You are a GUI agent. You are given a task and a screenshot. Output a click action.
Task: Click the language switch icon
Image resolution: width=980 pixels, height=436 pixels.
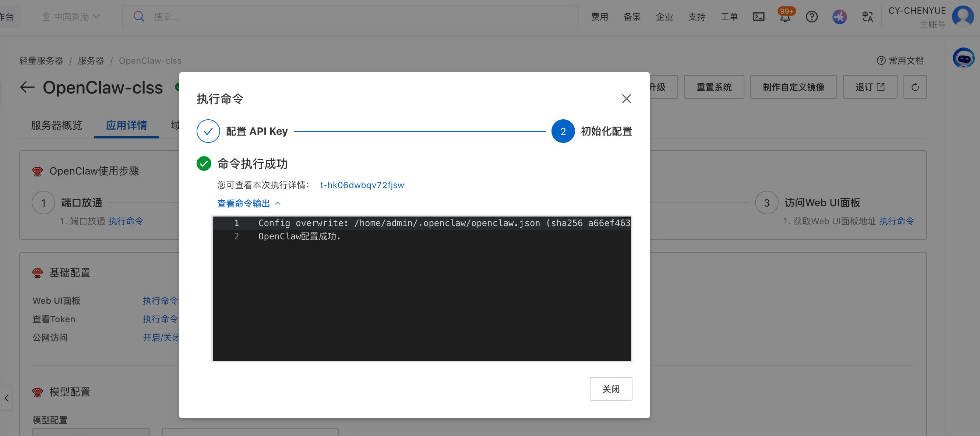click(867, 17)
